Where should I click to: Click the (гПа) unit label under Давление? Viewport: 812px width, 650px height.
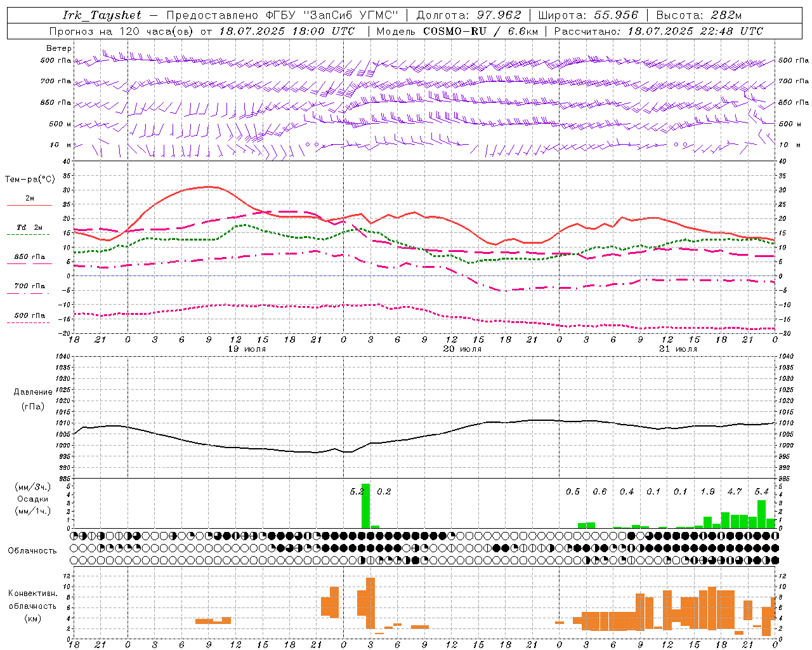pos(32,407)
